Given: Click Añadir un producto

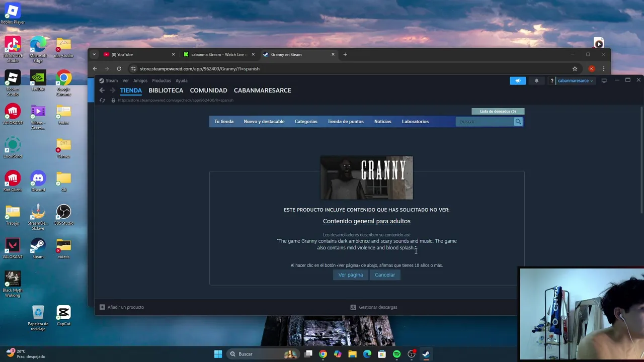Looking at the screenshot, I should coord(126,307).
